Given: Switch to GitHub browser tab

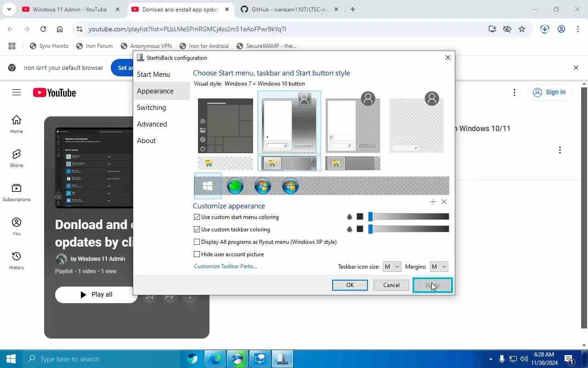Looking at the screenshot, I should 290,9.
